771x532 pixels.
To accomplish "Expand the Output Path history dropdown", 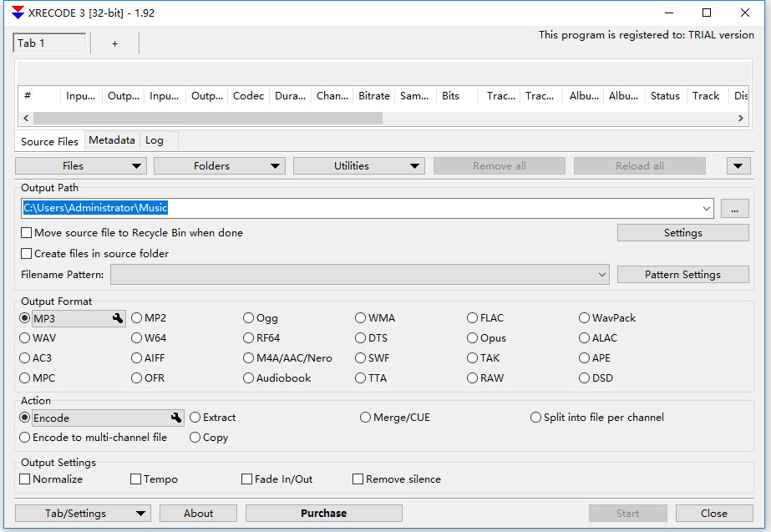I will point(707,209).
